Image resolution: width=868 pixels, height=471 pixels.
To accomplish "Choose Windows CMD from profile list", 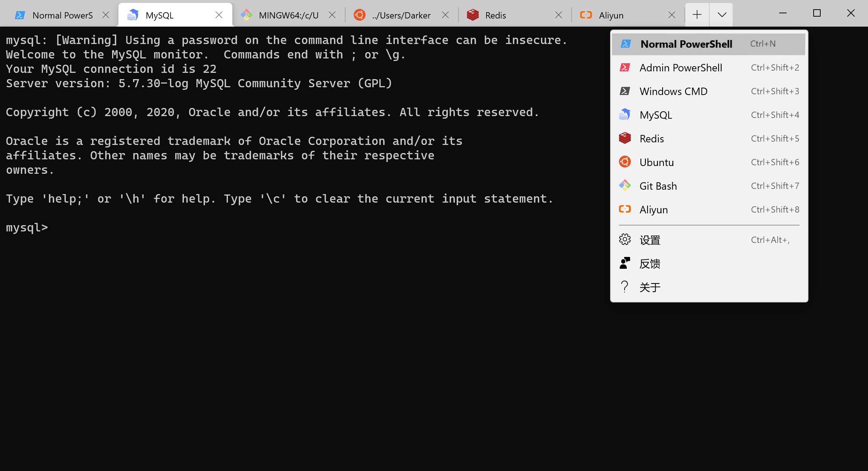I will pyautogui.click(x=673, y=91).
